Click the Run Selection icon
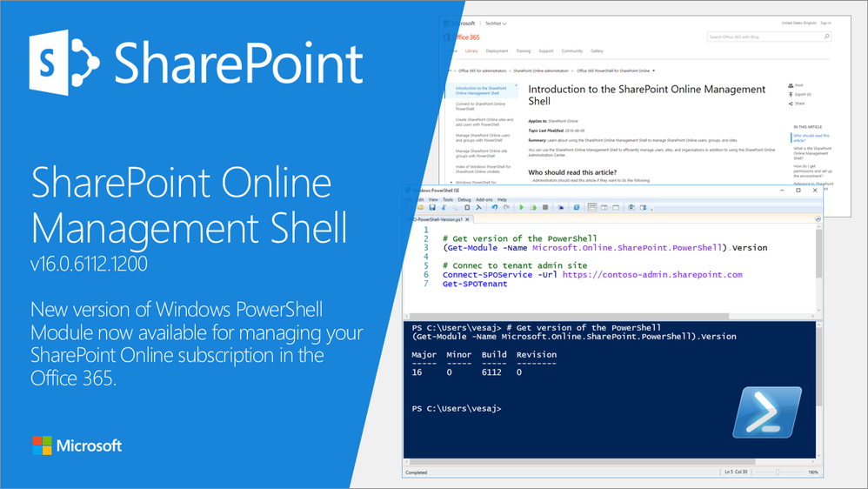Screen dimensions: 868x489 533,207
